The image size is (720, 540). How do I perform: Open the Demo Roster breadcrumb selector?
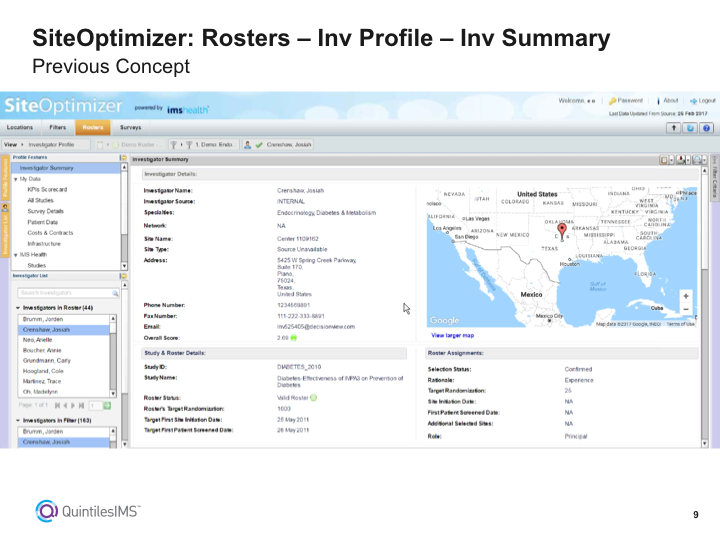130,145
